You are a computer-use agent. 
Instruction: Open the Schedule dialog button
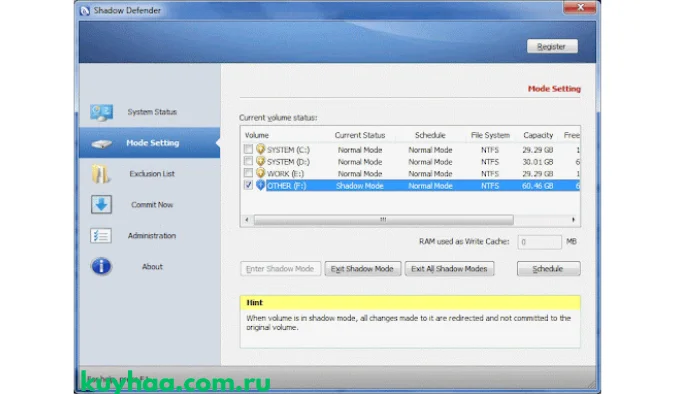coord(548,269)
